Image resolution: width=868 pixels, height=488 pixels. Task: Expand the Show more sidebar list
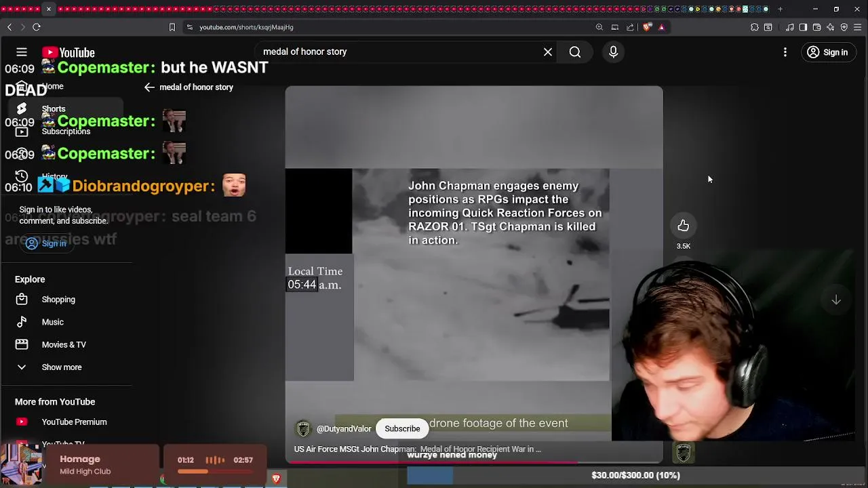point(62,367)
